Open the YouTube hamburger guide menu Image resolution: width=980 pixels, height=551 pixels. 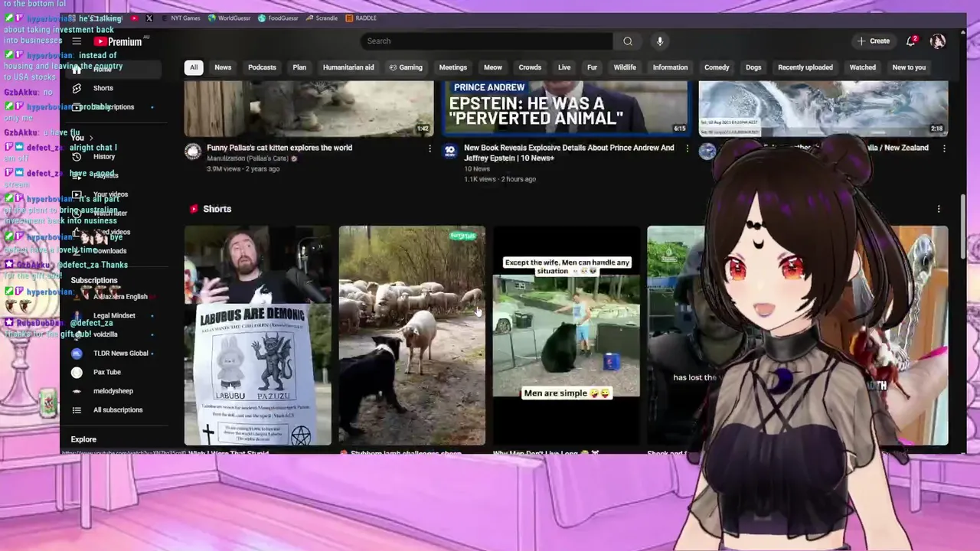point(77,41)
